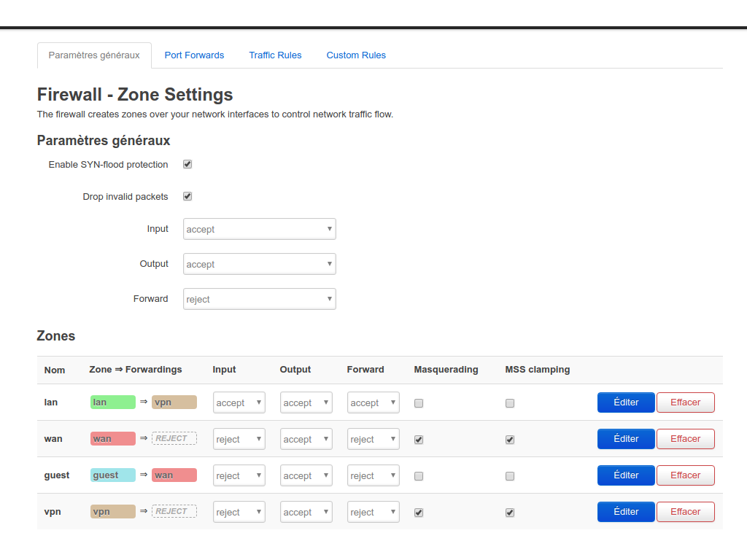The height and width of the screenshot is (560, 747).
Task: Open the general Output policy dropdown
Action: pyautogui.click(x=259, y=264)
